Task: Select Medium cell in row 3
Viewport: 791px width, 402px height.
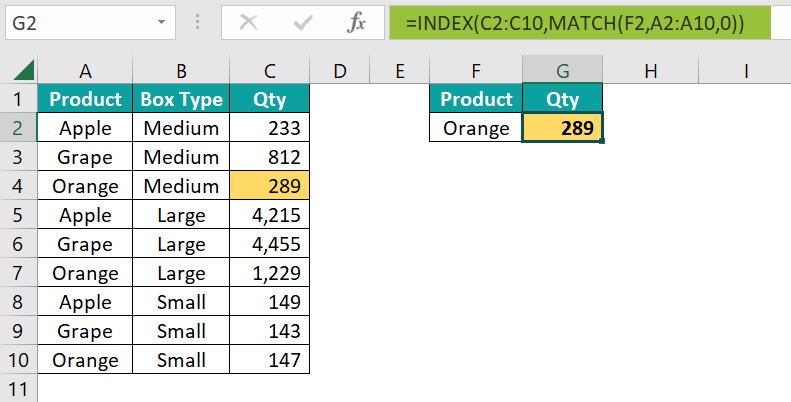Action: point(181,156)
